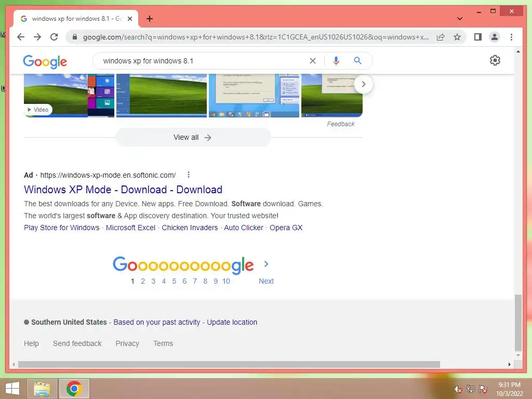Click the URL address bar
Image resolution: width=532 pixels, height=399 pixels.
pos(256,37)
